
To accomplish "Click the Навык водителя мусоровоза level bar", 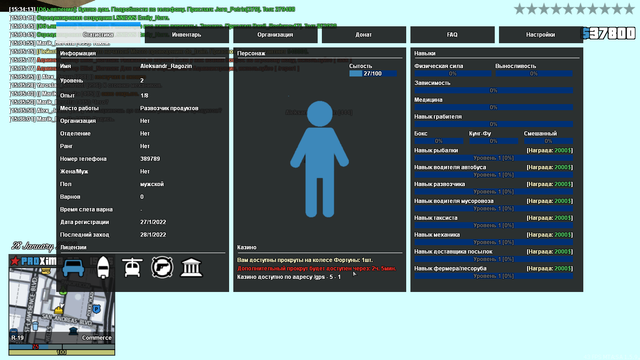I will 493,209.
